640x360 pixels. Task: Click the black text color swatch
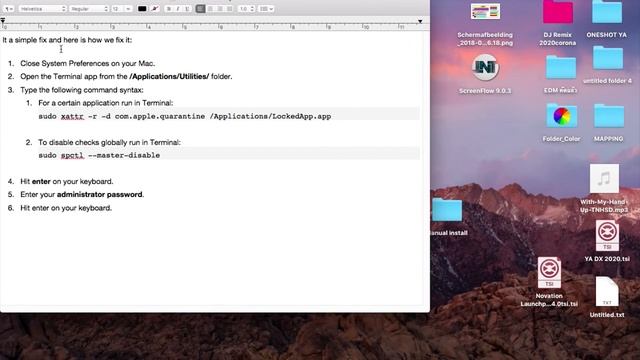point(142,9)
